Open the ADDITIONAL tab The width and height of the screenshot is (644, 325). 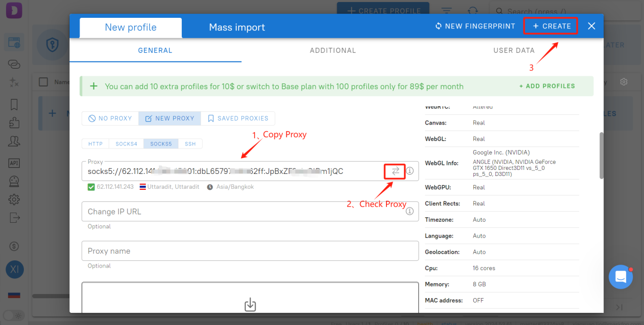[333, 50]
